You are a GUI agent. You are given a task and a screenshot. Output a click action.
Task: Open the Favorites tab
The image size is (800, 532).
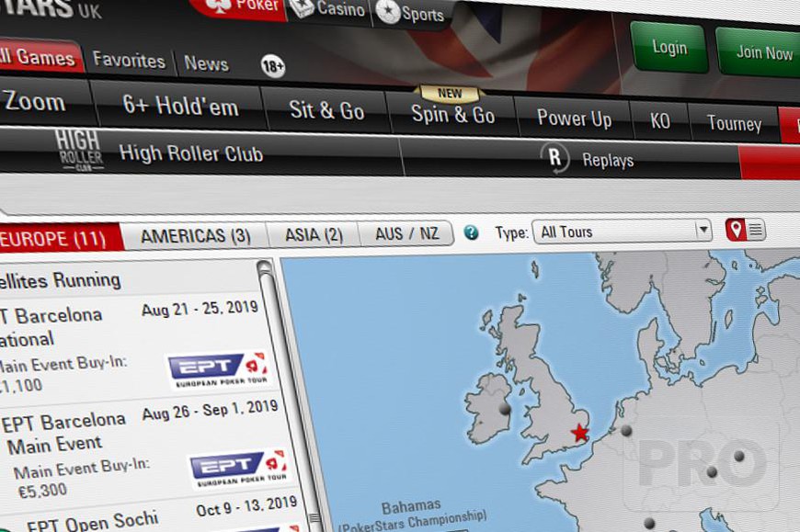(129, 60)
